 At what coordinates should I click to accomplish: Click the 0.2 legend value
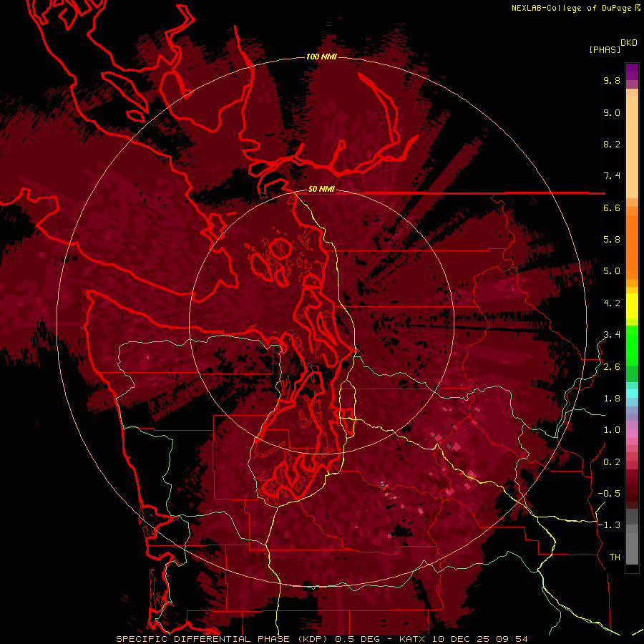[612, 462]
